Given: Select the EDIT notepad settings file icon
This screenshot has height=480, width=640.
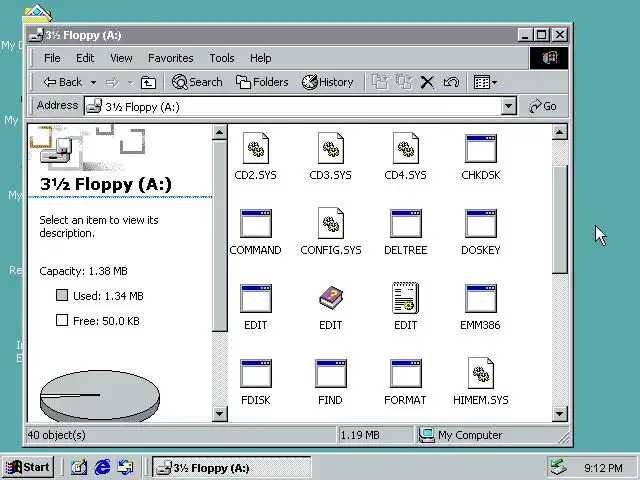Looking at the screenshot, I should click(406, 298).
